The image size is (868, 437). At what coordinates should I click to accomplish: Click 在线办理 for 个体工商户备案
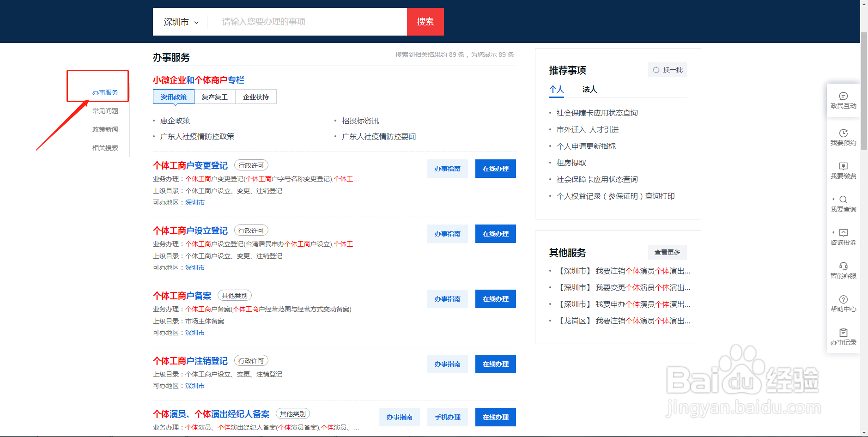click(x=496, y=299)
